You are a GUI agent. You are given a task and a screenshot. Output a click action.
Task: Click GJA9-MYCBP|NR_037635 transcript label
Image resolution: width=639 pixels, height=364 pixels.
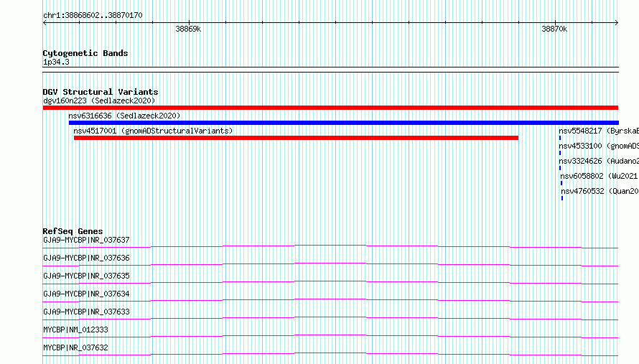[x=86, y=276]
